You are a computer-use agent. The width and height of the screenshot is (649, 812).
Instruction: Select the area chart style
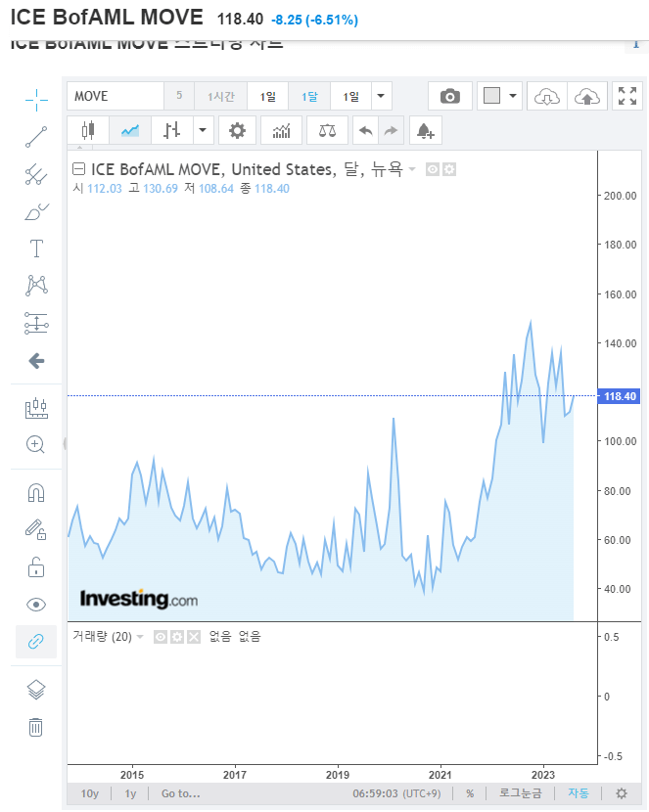130,130
